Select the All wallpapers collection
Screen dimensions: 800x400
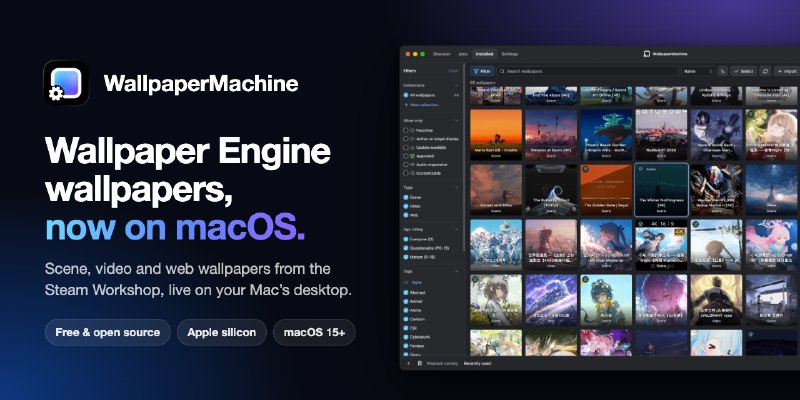coord(431,95)
